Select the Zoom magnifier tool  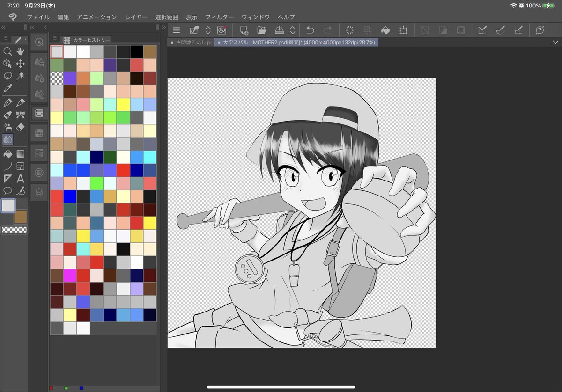pos(7,51)
